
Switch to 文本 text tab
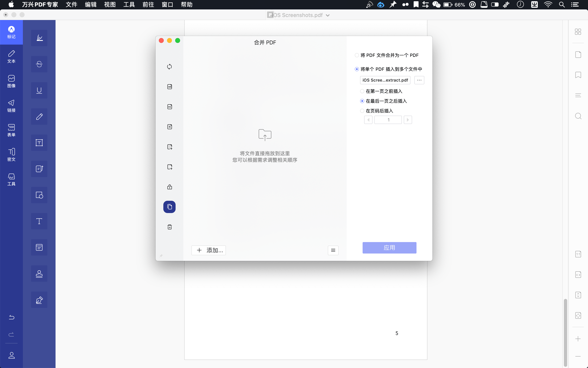click(11, 57)
